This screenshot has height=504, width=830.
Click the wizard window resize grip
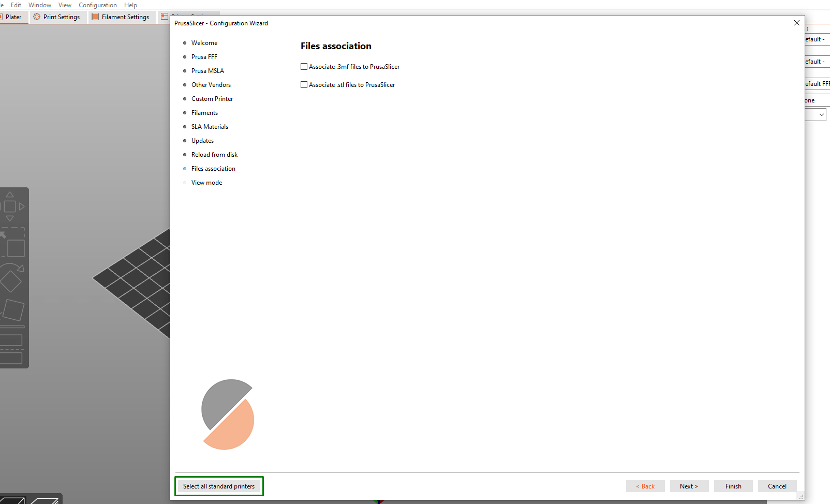coord(801,497)
